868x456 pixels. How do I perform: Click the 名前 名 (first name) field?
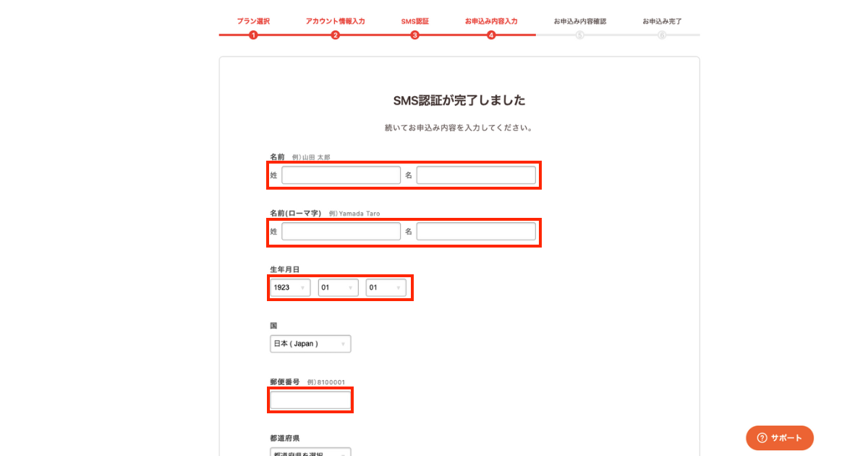476,175
